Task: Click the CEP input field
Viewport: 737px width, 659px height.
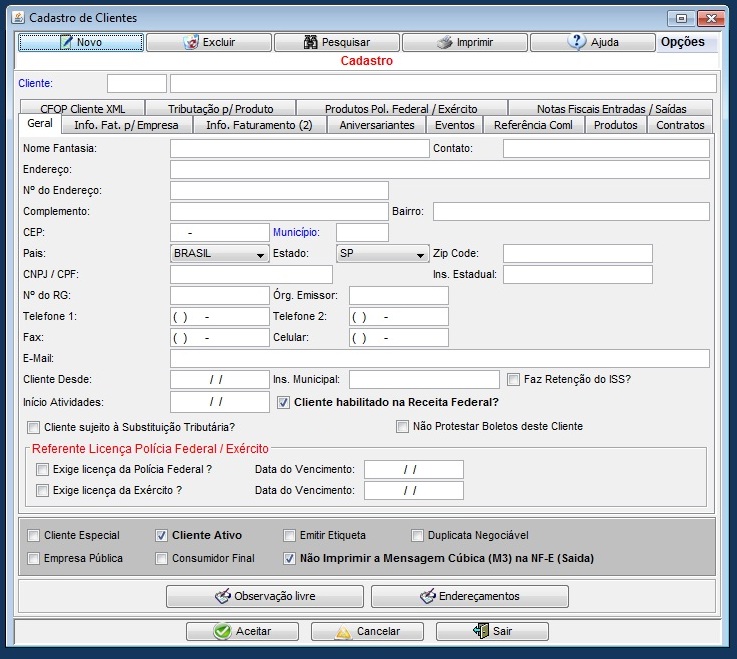Action: click(220, 233)
